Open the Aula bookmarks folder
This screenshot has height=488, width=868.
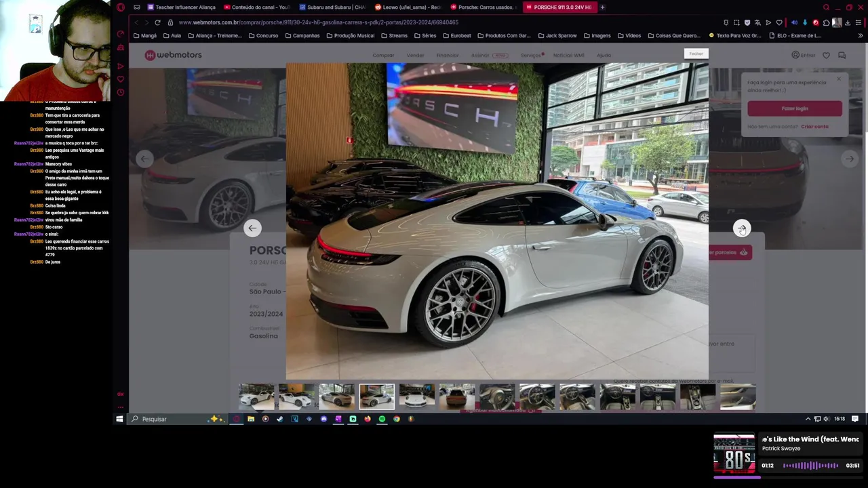[x=172, y=35]
